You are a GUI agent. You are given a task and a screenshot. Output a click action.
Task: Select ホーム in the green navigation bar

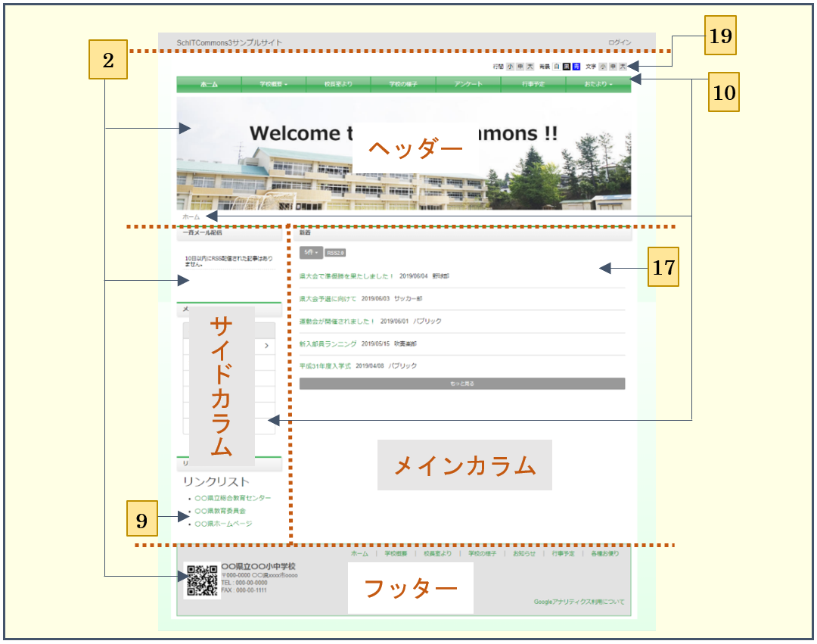click(209, 85)
